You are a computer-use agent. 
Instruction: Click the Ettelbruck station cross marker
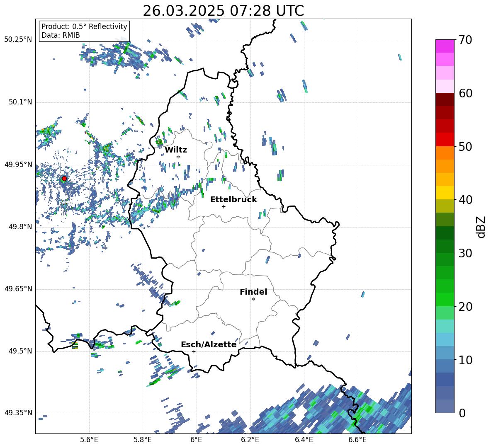224,206
